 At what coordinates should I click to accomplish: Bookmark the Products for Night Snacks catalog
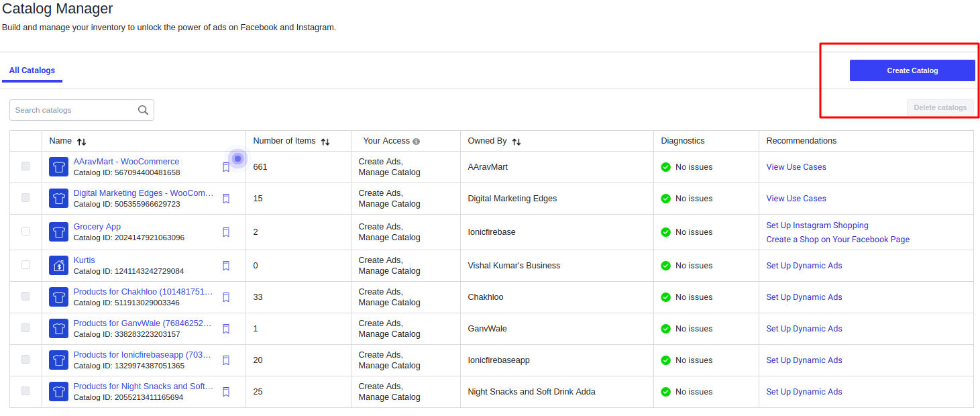pos(226,392)
